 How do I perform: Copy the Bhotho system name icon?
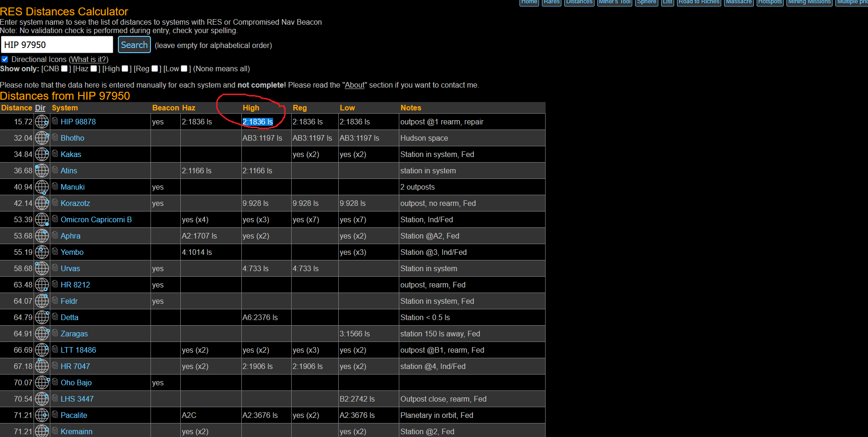(55, 137)
